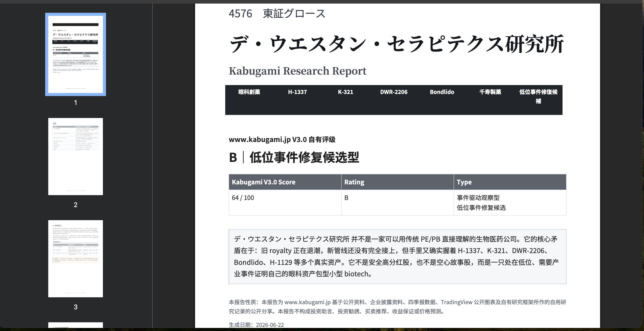Click the "www.kabugami.jp V3.0 自有评级" heading

[282, 139]
